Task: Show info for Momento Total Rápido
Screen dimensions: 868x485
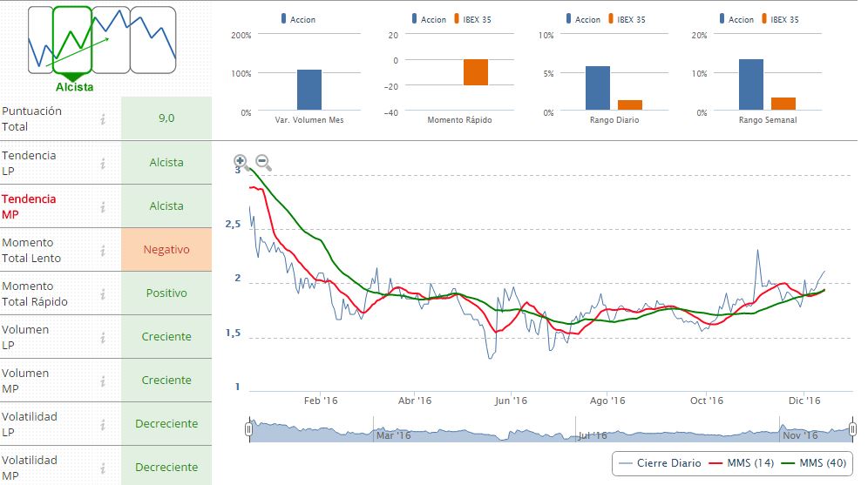Action: tap(103, 293)
